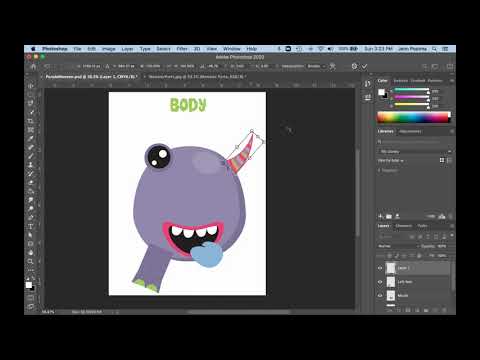
Task: Hide the Left Arm layer eye icon
Action: [380, 282]
